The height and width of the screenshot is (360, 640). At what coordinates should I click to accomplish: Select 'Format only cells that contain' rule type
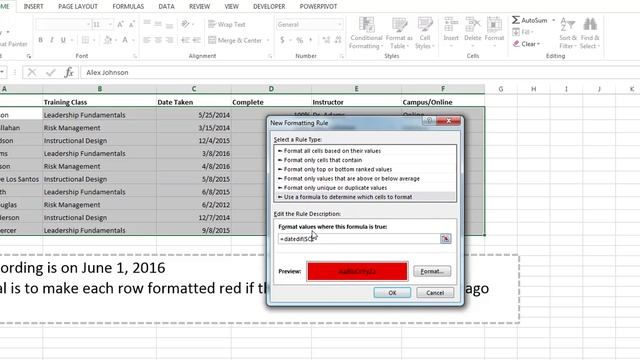pyautogui.click(x=365, y=160)
